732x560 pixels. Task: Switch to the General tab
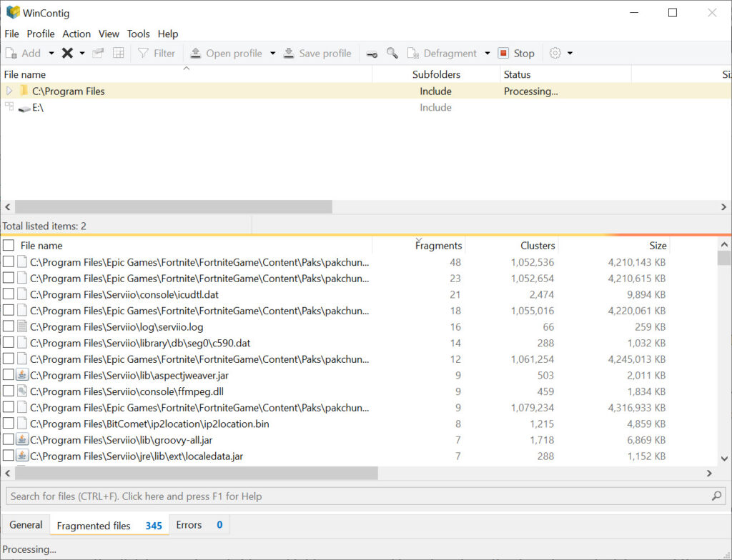click(x=26, y=525)
